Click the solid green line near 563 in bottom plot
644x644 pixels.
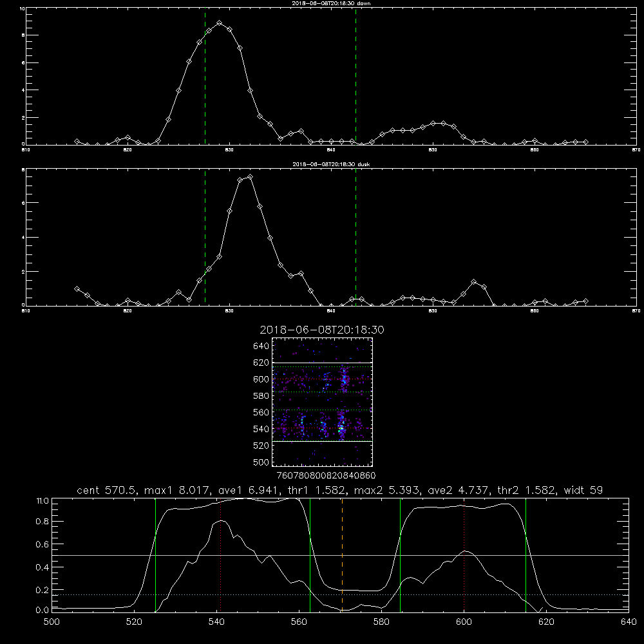coord(310,555)
